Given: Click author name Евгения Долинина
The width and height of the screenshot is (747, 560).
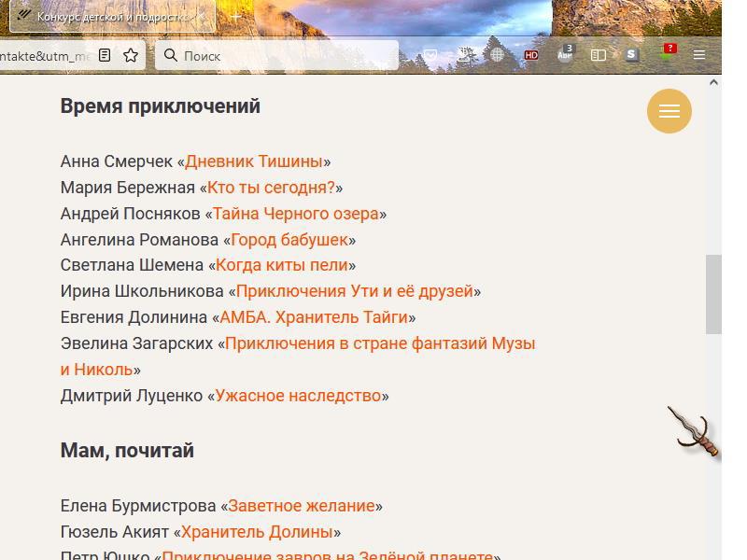Looking at the screenshot, I should [134, 317].
